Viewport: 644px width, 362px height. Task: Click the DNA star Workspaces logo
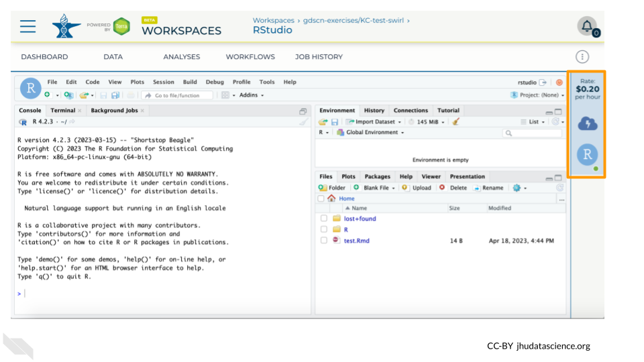click(66, 26)
